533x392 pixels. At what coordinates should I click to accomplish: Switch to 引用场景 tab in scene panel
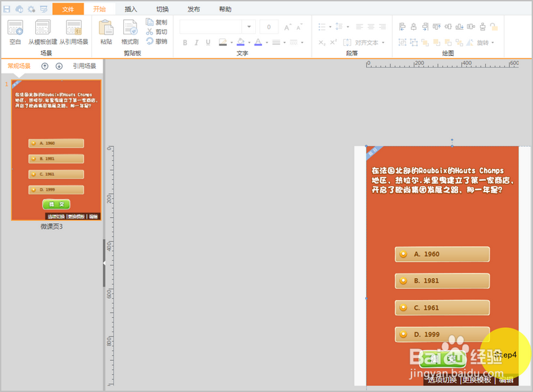(84, 66)
